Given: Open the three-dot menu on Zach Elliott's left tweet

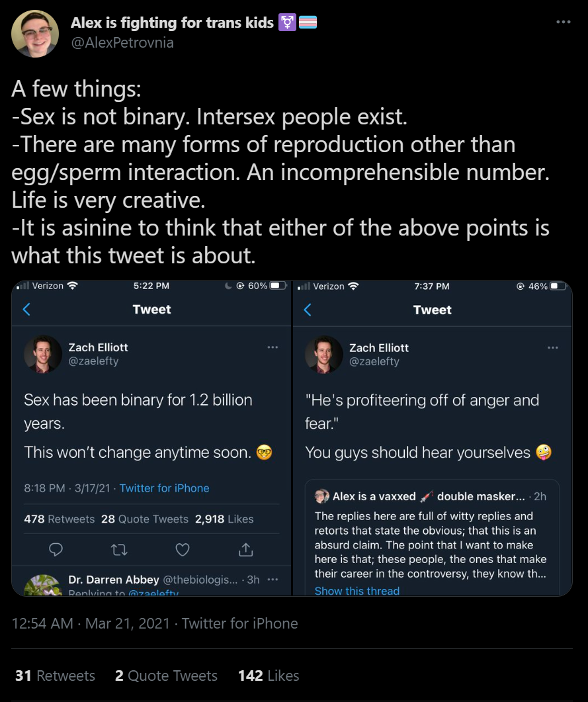Looking at the screenshot, I should (x=273, y=347).
